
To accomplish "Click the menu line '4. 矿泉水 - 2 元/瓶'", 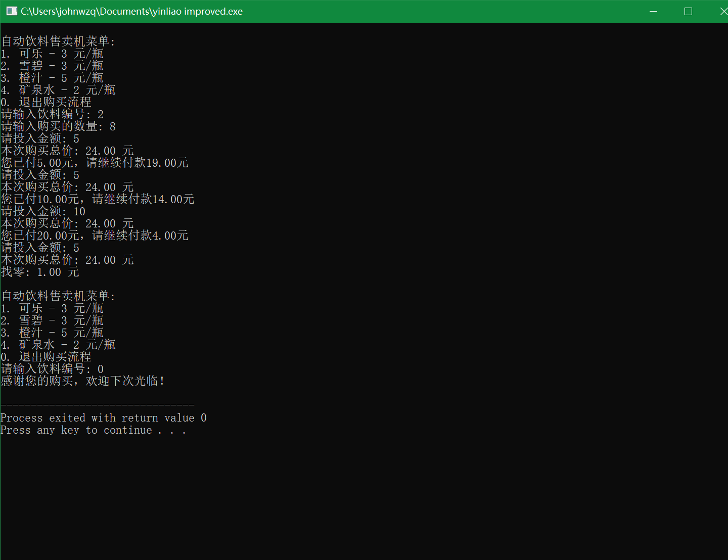I will pyautogui.click(x=58, y=89).
